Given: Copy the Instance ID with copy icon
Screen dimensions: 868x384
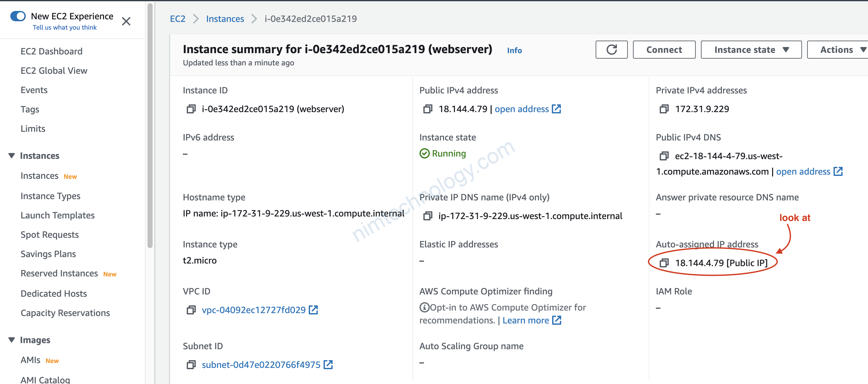Looking at the screenshot, I should [191, 109].
